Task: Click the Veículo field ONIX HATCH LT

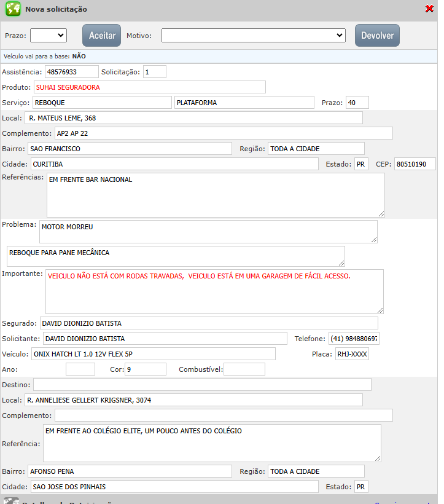Action: pyautogui.click(x=153, y=354)
